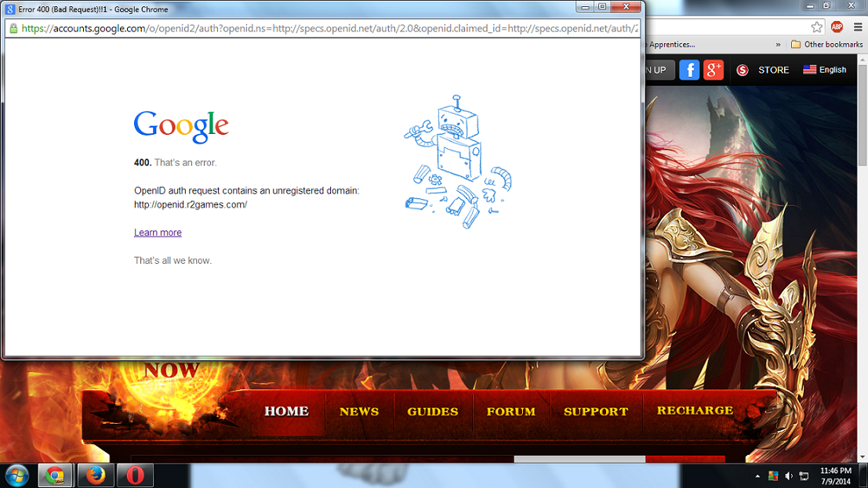Click the red S store coin icon
Screen dimensions: 868x488
pos(743,70)
